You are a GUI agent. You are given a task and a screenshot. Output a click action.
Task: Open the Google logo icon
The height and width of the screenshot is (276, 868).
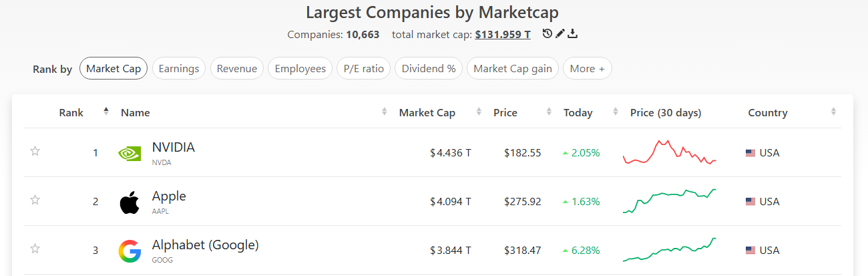click(x=130, y=251)
